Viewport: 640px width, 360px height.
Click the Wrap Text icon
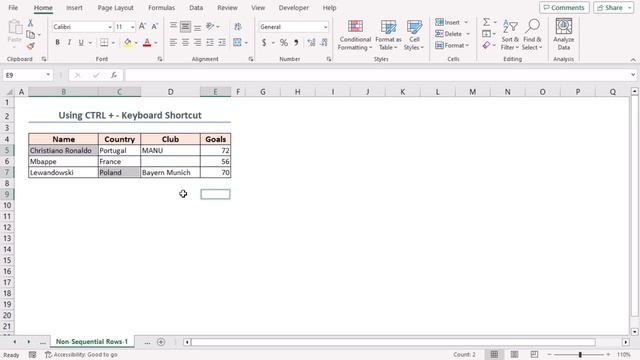(238, 27)
